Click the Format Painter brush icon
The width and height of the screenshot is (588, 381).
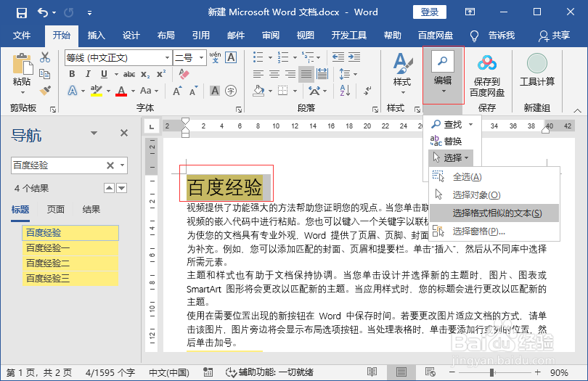(45, 91)
